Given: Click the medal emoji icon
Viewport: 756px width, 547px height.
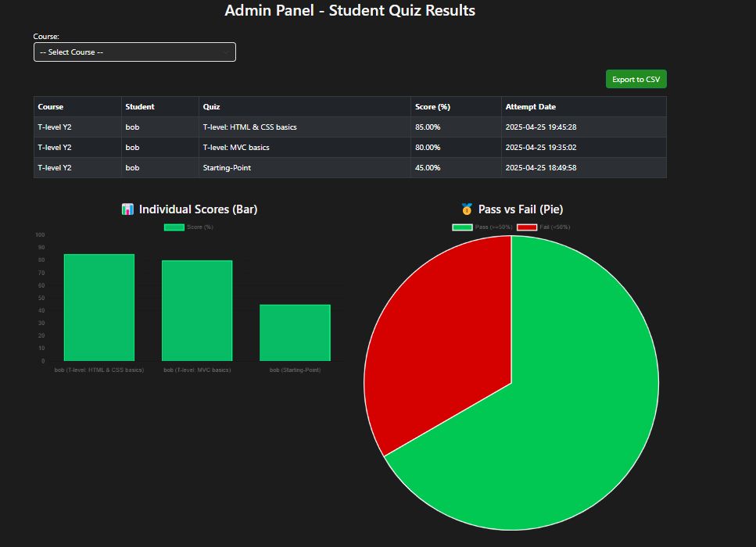Looking at the screenshot, I should pos(467,209).
